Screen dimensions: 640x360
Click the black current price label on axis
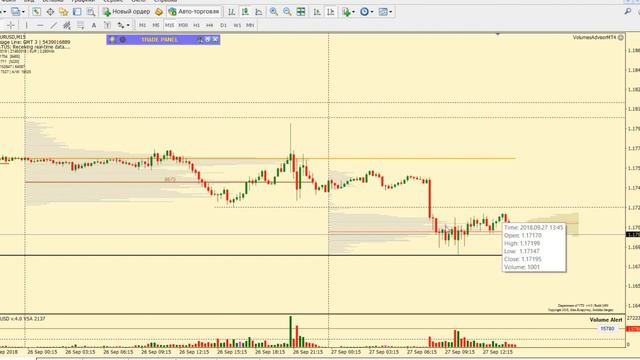633,235
